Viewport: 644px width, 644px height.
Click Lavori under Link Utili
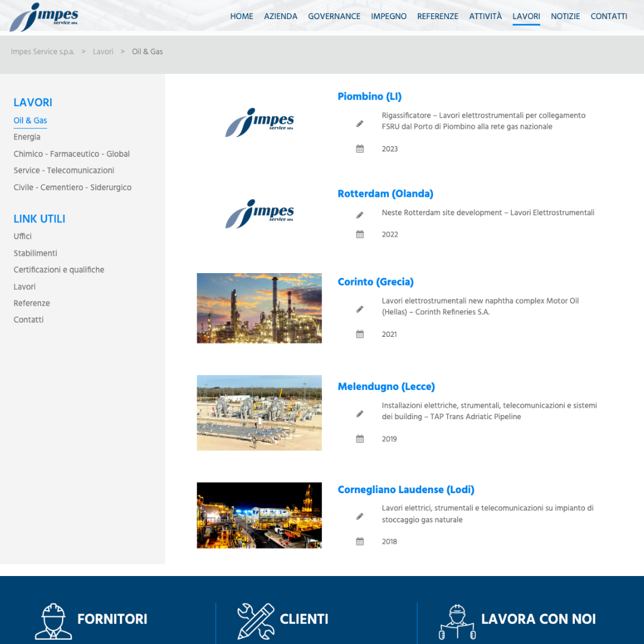[24, 287]
